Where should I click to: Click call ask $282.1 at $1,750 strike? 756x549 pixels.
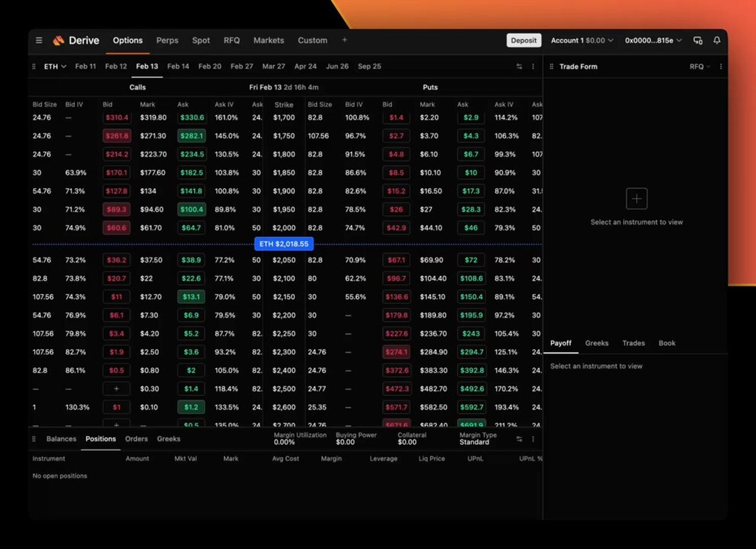191,136
